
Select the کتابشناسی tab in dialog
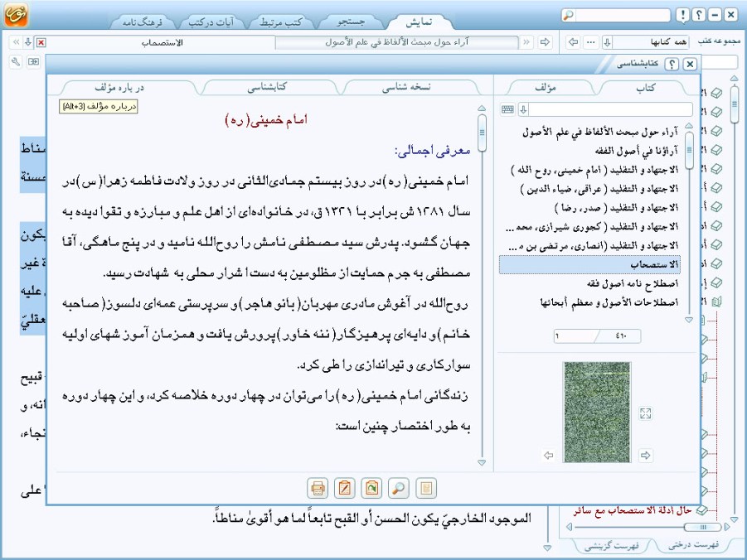[x=267, y=87]
